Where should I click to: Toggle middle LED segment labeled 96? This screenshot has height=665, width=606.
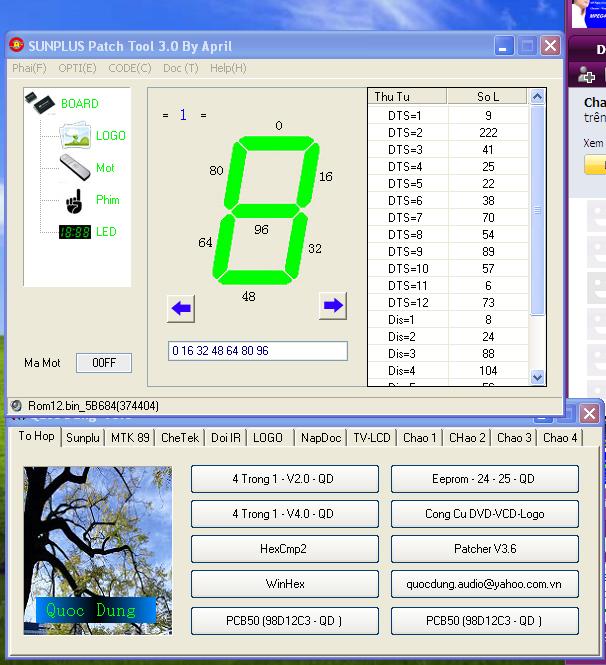coord(266,210)
